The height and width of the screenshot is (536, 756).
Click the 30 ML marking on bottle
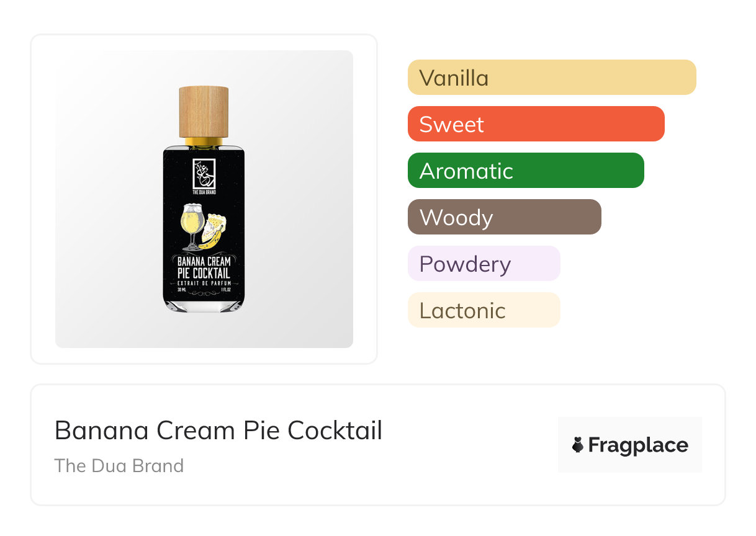point(182,290)
